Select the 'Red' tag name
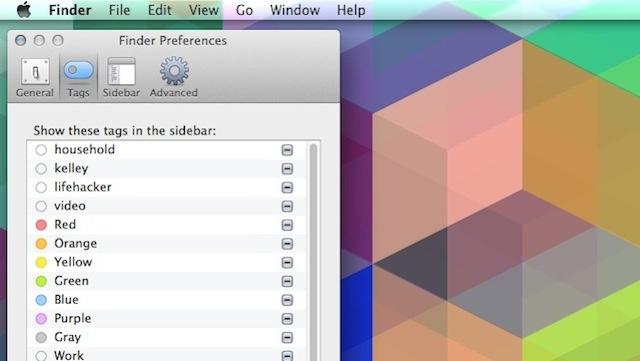640x361 pixels. click(x=65, y=225)
